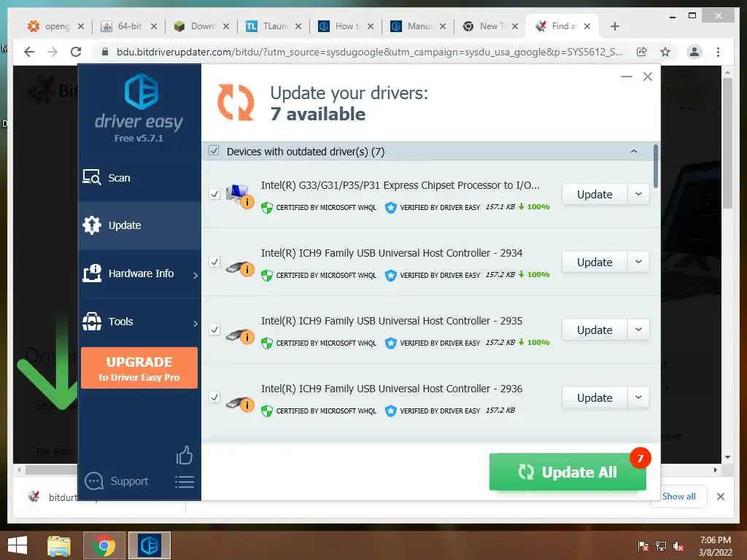Viewport: 747px width, 560px height.
Task: Click Microsoft WHQL shield icon on 2936 row
Action: [267, 411]
